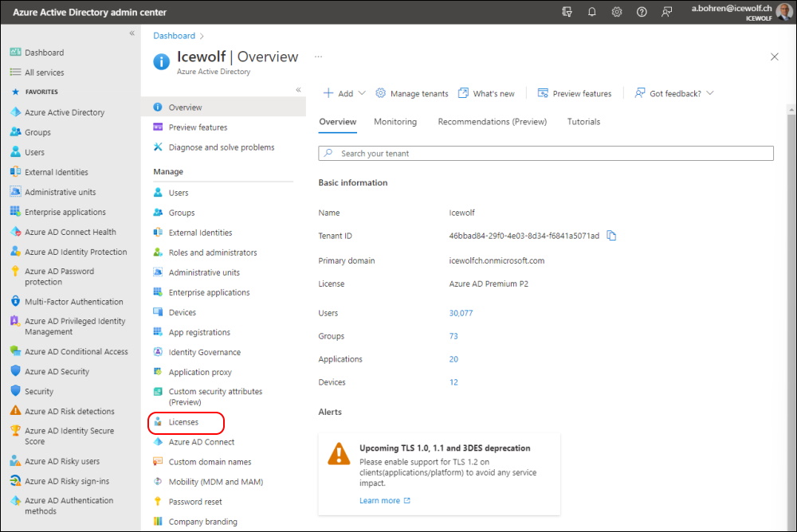797x532 pixels.
Task: Close the Icewolf Overview blade
Action: click(774, 57)
